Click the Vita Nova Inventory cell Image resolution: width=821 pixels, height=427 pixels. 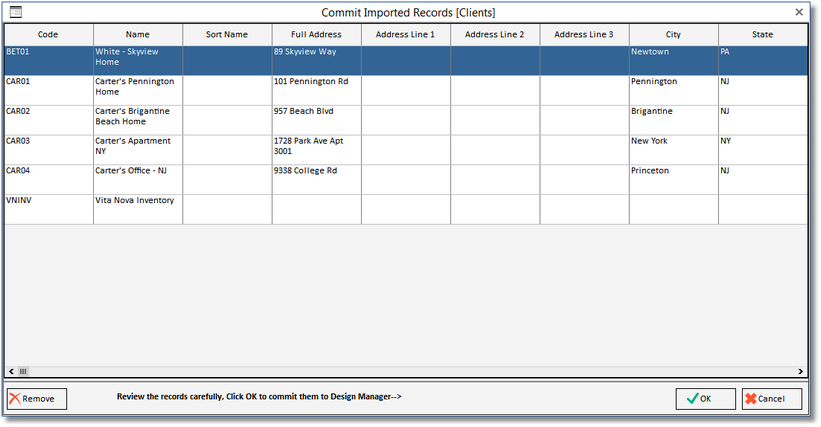(138, 210)
